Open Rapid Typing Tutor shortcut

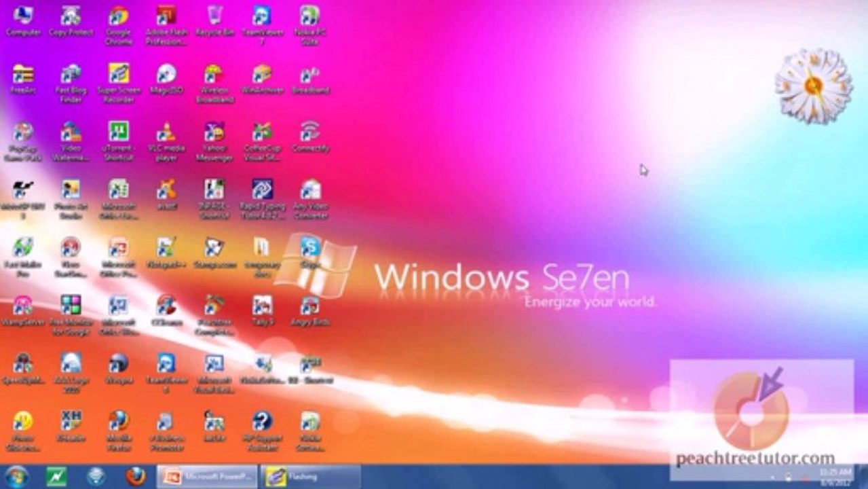[262, 200]
